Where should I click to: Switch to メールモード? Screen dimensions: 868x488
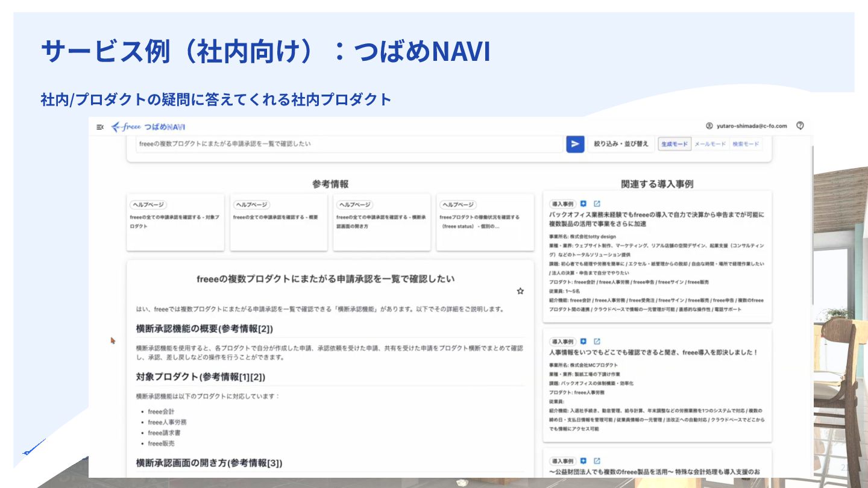(x=710, y=144)
